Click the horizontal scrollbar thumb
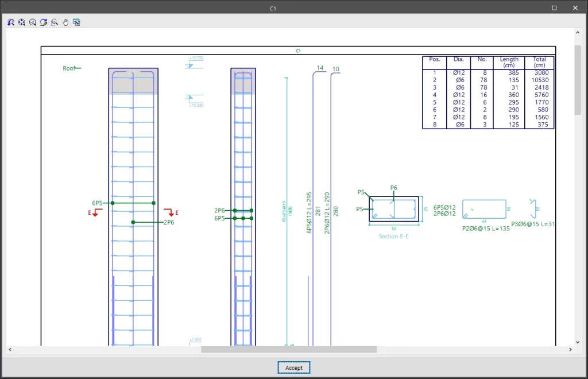 click(x=289, y=349)
